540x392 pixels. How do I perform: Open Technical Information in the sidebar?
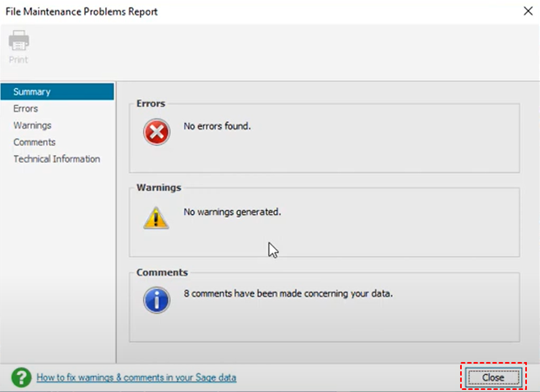(x=57, y=159)
